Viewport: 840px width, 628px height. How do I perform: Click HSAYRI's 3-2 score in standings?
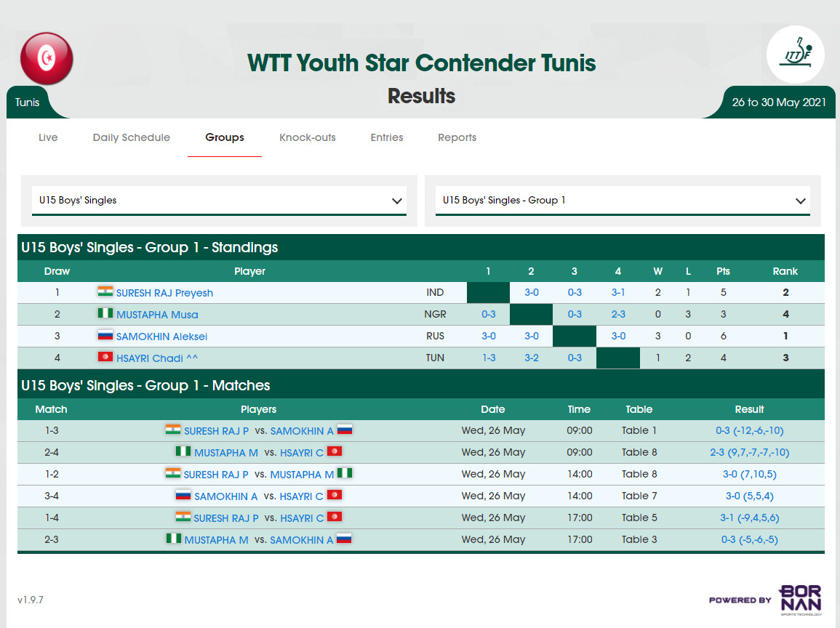pos(532,358)
